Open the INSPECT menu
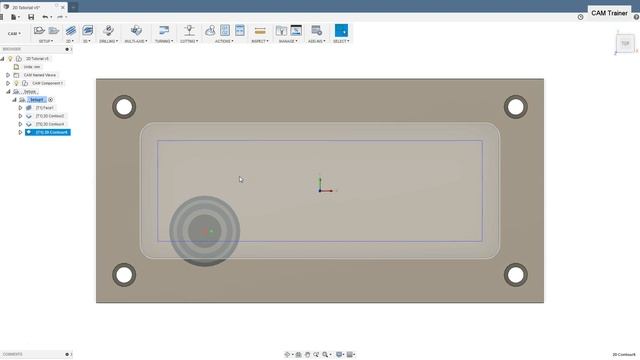Screen dimensions: 640x360 260,41
